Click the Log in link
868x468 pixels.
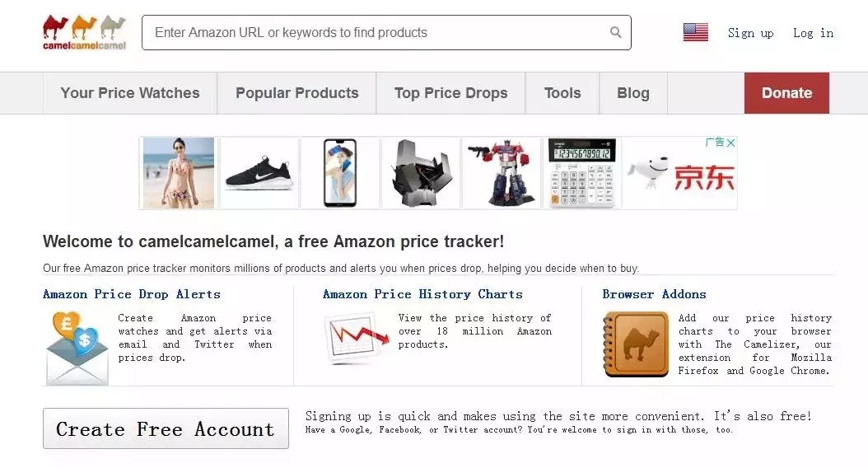point(813,33)
